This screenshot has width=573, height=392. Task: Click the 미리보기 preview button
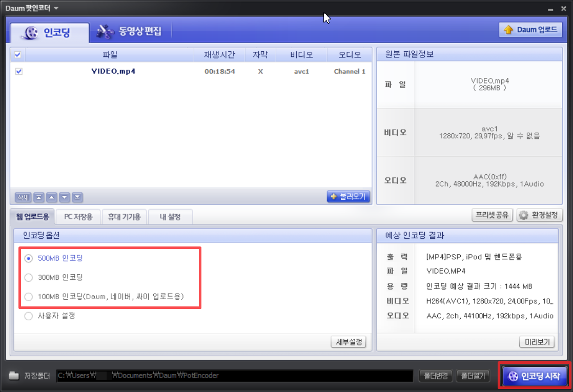537,342
